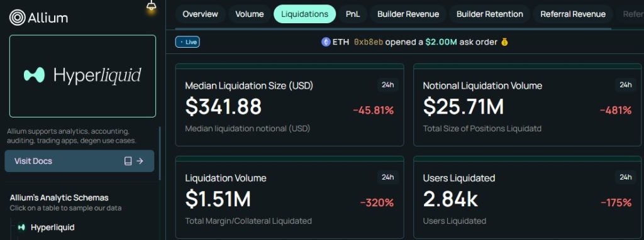Screen dimensions: 644x240
Task: Open Visit Docs button
Action: point(79,161)
